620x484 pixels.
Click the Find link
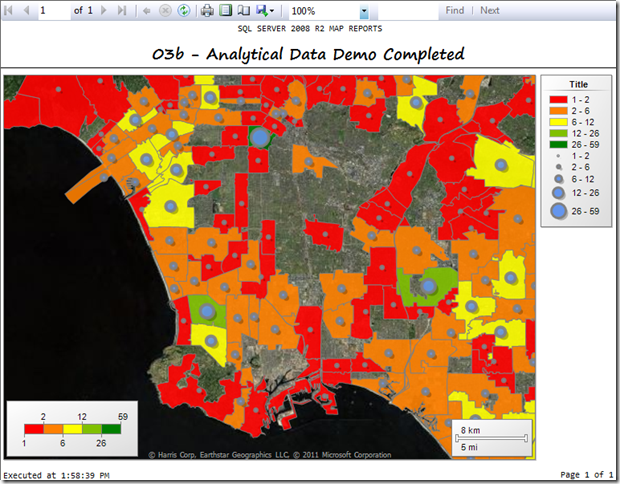pos(455,11)
